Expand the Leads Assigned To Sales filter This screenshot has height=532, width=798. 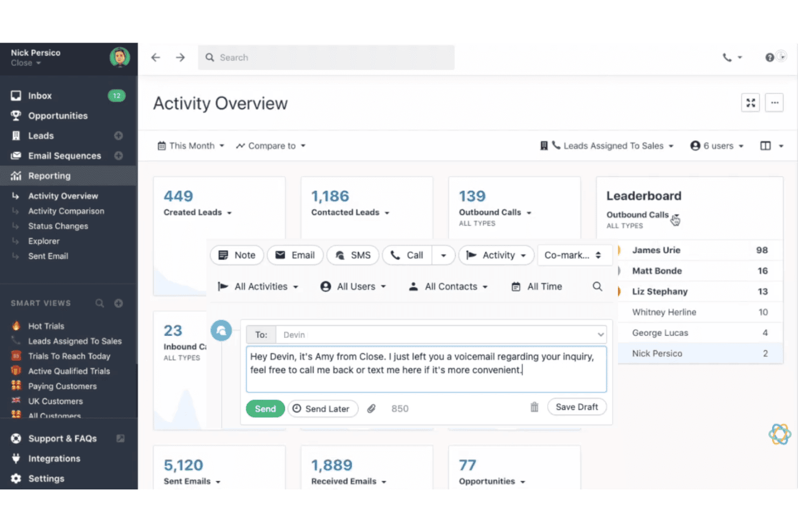(607, 146)
